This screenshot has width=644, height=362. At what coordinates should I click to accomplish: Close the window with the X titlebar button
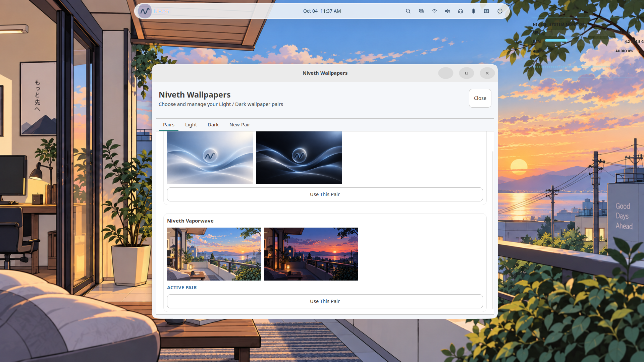coord(487,73)
